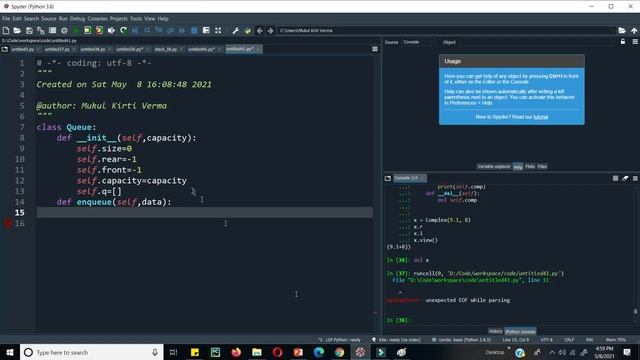Interrupt kernel stop square in console
640x360 pixels.
pyautogui.click(x=616, y=178)
